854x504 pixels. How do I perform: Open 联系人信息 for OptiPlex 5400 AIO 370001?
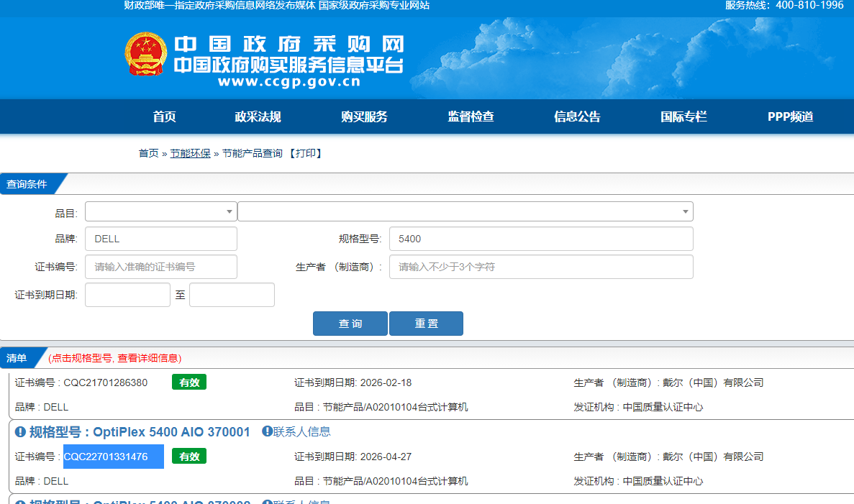tap(301, 431)
